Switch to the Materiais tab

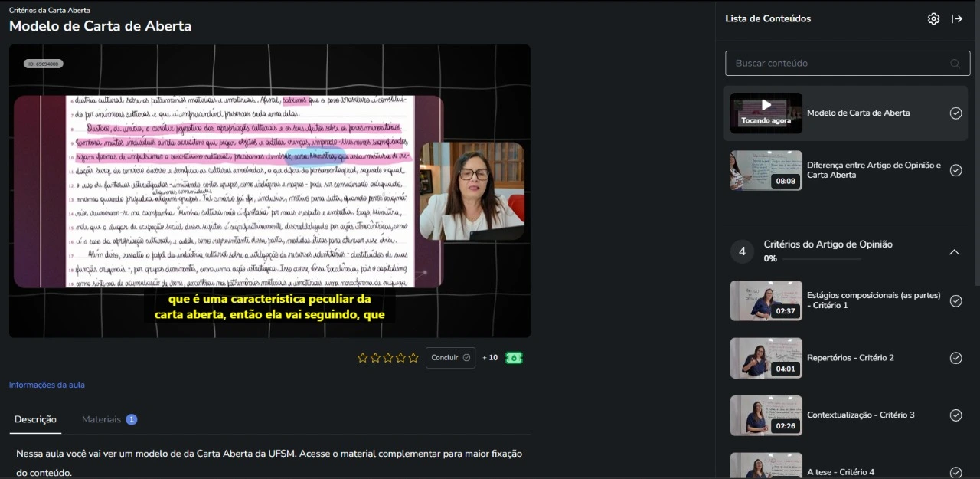tap(101, 419)
